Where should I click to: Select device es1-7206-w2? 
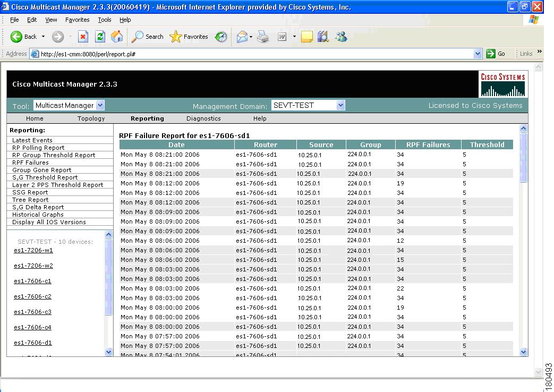click(33, 266)
